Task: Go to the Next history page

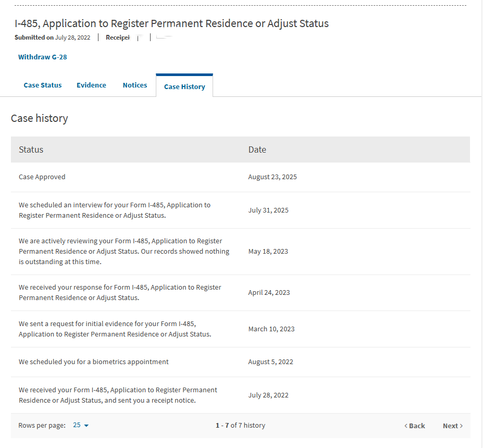Action: point(452,426)
